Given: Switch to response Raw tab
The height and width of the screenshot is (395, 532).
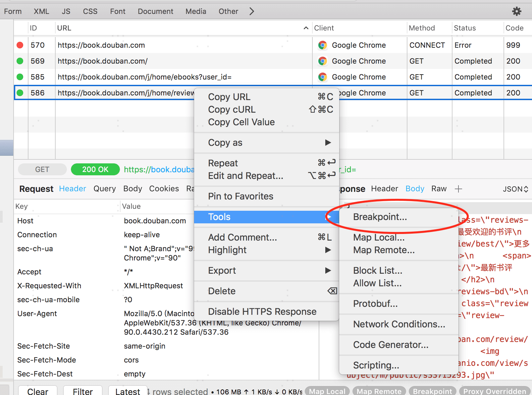Looking at the screenshot, I should point(439,189).
